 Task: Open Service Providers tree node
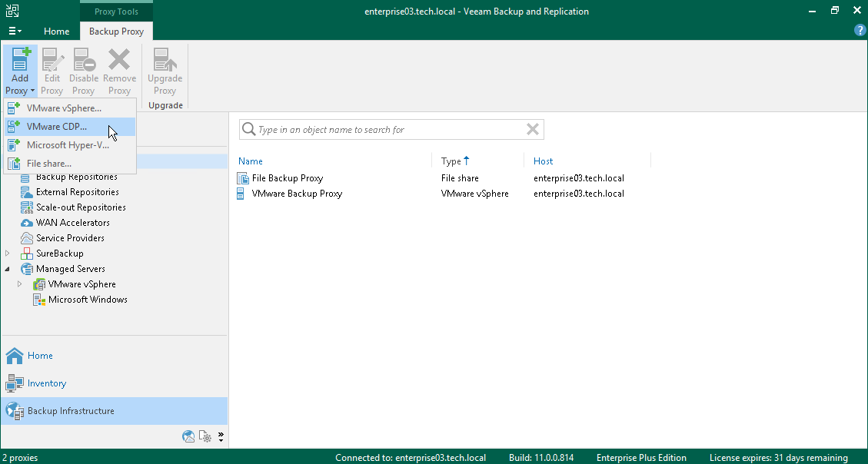click(x=70, y=238)
